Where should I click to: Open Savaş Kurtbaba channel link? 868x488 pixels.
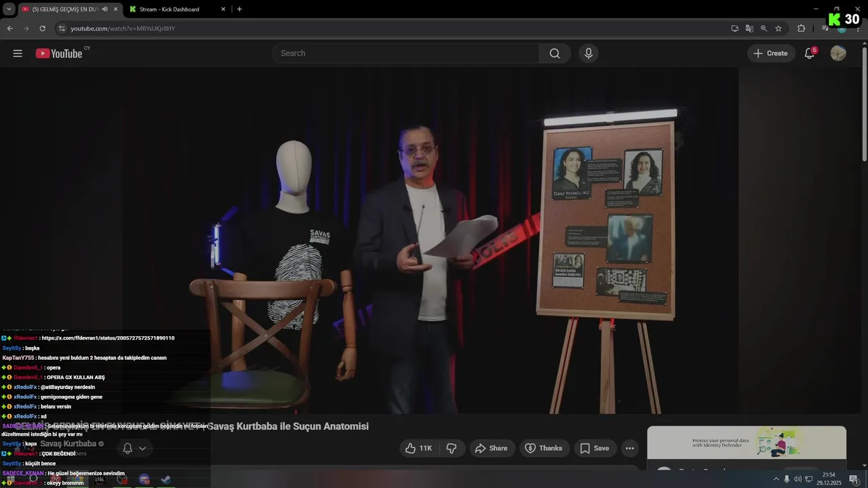pyautogui.click(x=68, y=444)
